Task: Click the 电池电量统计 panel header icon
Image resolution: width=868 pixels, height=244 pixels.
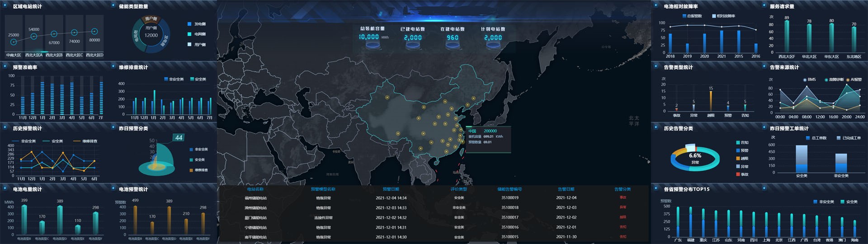Action: [x=5, y=188]
